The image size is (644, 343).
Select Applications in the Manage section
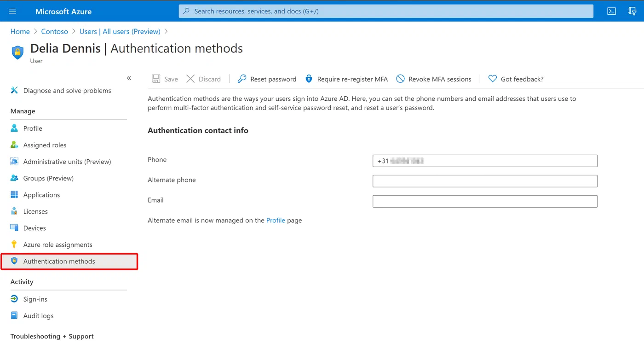[41, 195]
